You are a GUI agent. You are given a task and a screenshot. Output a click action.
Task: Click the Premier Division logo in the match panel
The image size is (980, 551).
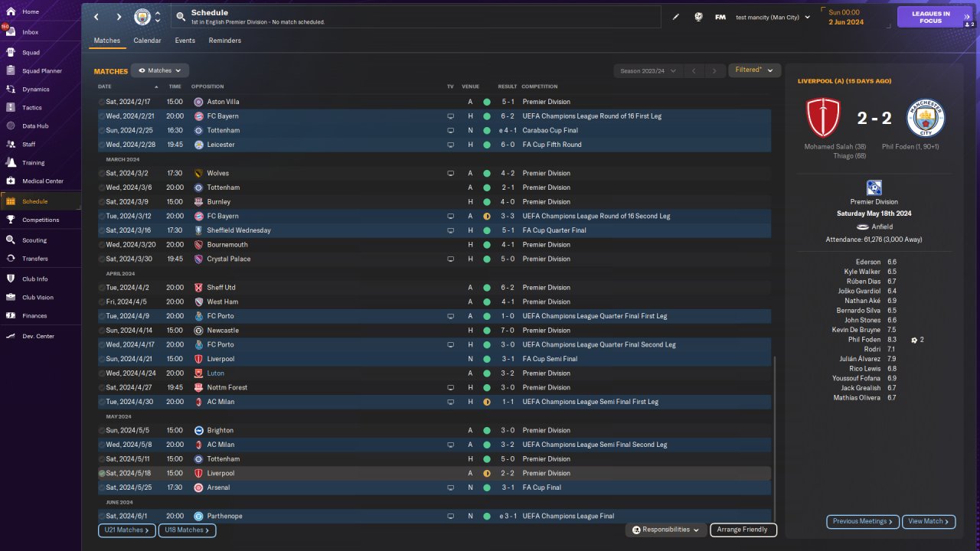874,188
